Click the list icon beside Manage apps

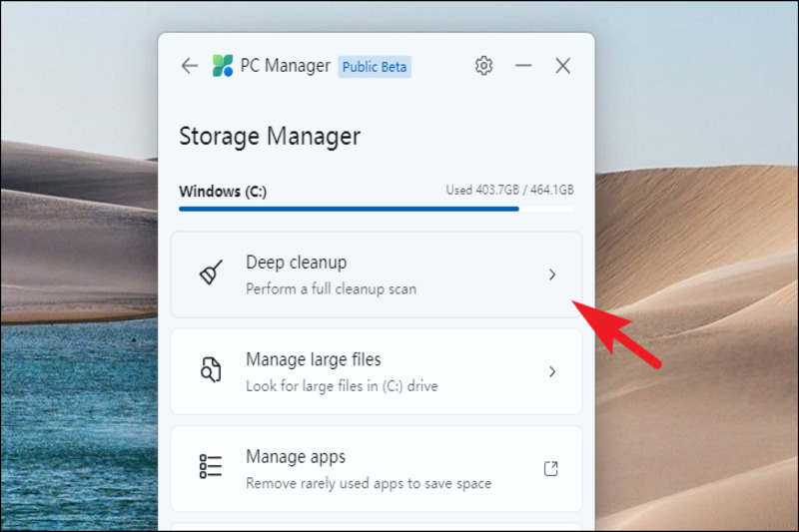coord(211,467)
